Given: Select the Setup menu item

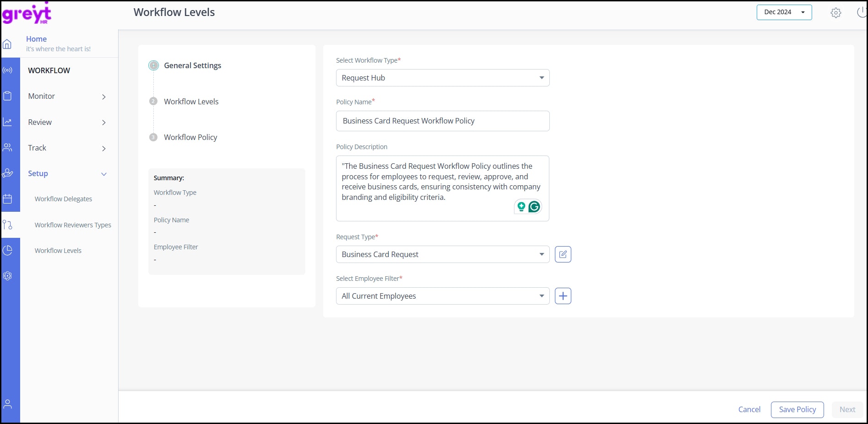Looking at the screenshot, I should tap(38, 173).
